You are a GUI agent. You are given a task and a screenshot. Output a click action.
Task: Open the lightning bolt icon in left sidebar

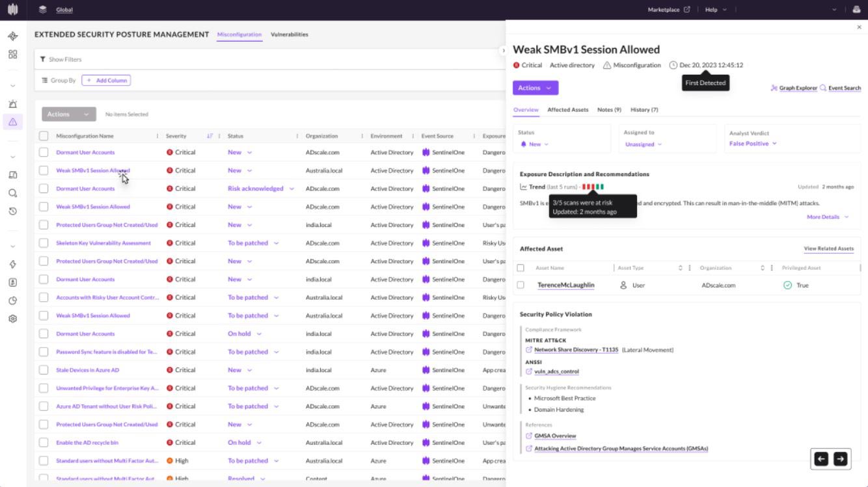(13, 265)
